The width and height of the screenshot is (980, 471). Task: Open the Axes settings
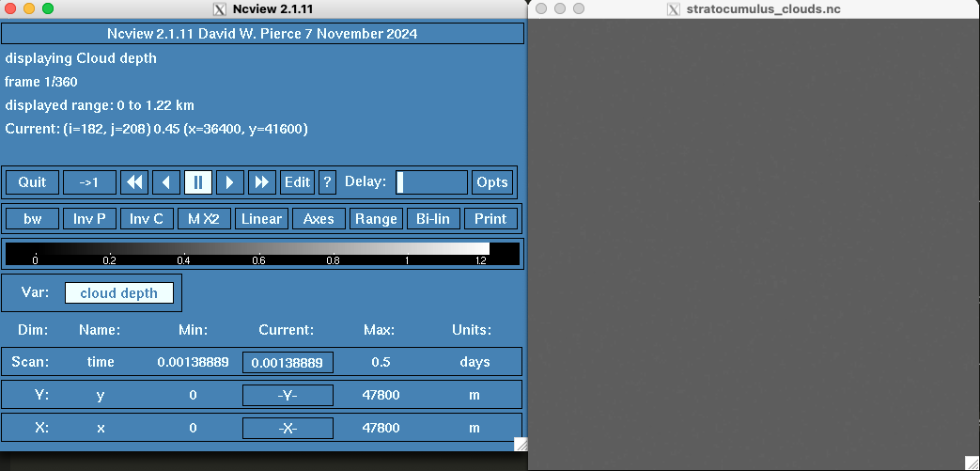coord(319,219)
